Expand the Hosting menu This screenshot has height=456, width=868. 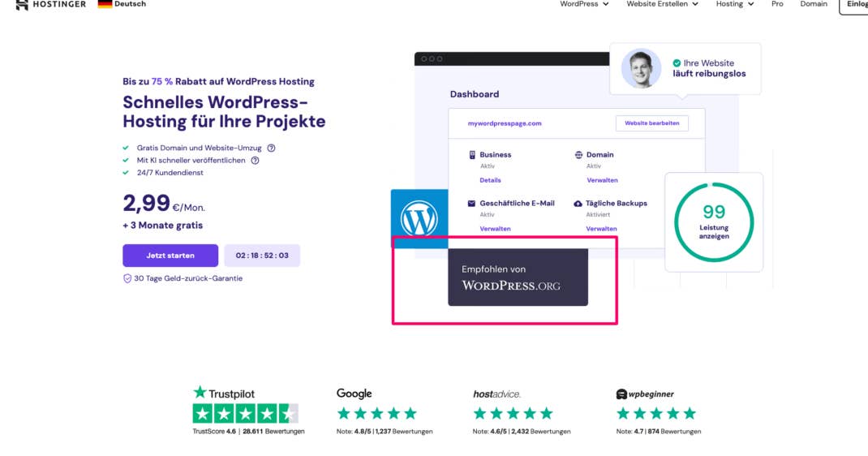735,4
